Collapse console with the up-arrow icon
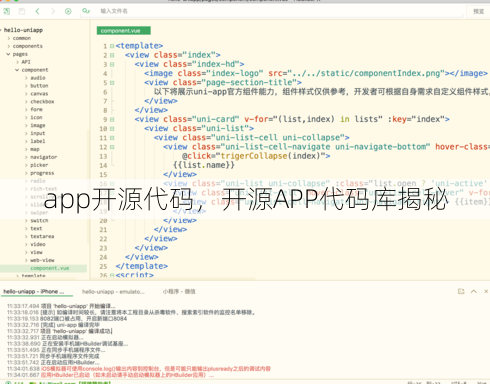490x384 pixels. click(x=474, y=291)
